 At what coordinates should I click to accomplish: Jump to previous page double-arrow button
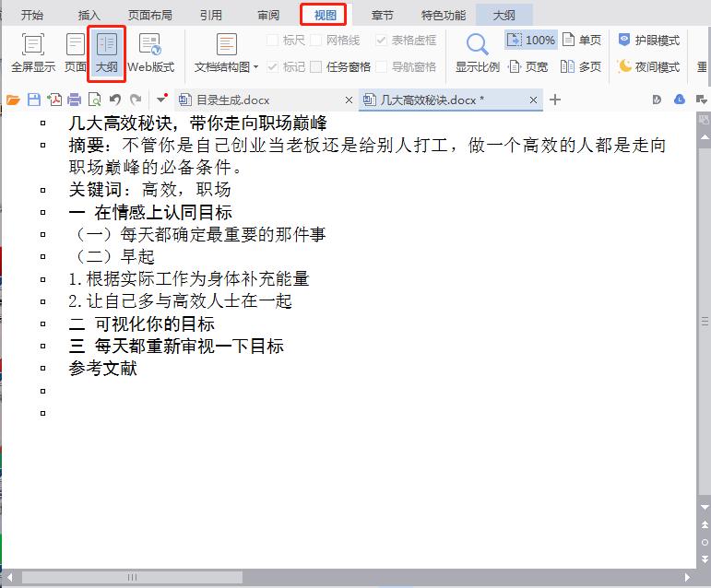coord(705,524)
